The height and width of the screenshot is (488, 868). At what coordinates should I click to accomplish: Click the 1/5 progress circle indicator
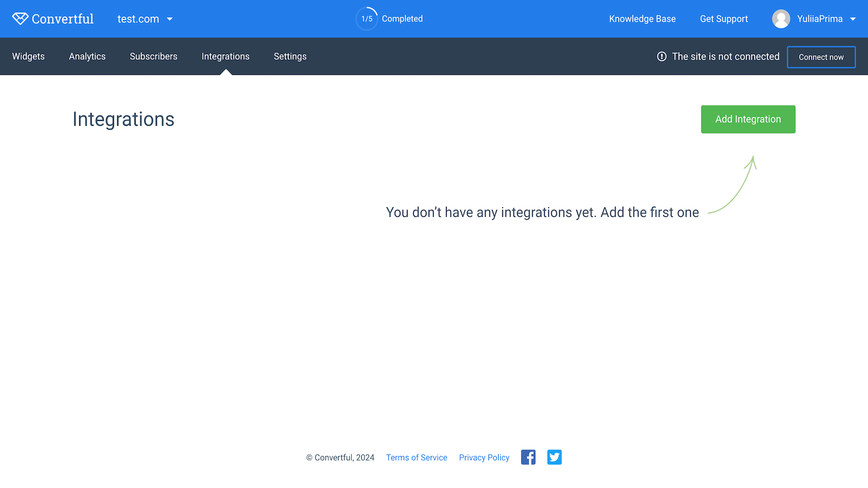[x=367, y=19]
